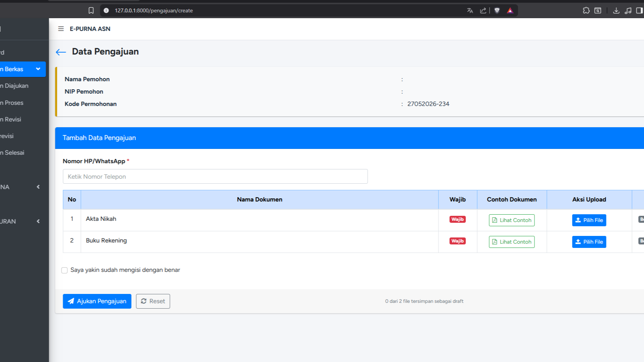Click the search tabs toolbar icon
This screenshot has width=644, height=362.
point(598,10)
